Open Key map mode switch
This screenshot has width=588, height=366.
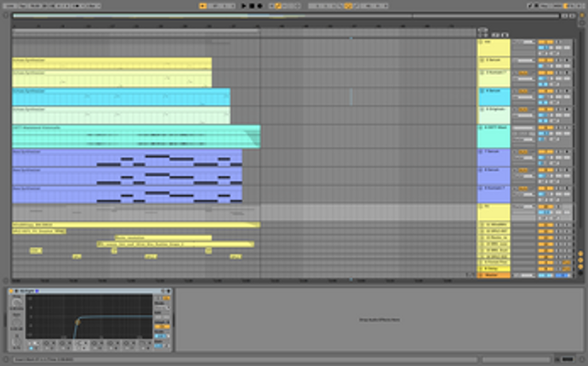pyautogui.click(x=545, y=6)
